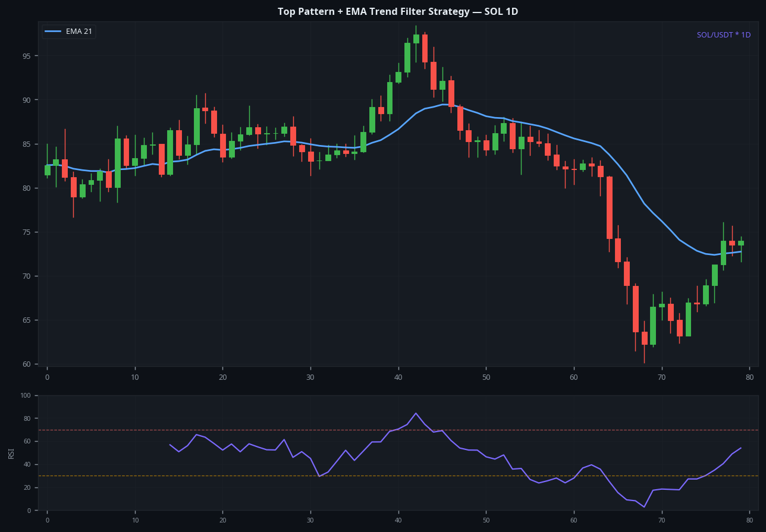This screenshot has width=766, height=532.
Task: Click the upper dashed RSI 70 threshold line
Action: [x=398, y=430]
